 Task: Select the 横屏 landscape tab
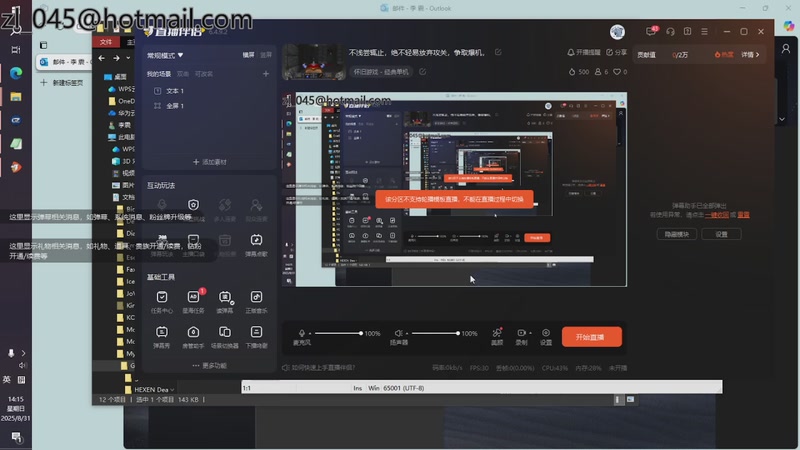(248, 55)
